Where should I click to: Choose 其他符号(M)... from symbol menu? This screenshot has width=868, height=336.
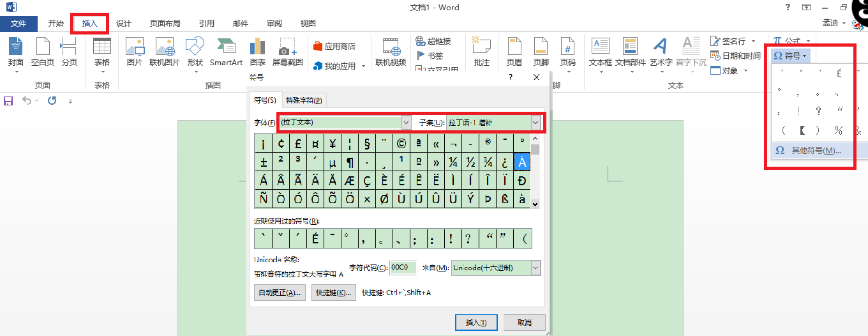point(816,151)
